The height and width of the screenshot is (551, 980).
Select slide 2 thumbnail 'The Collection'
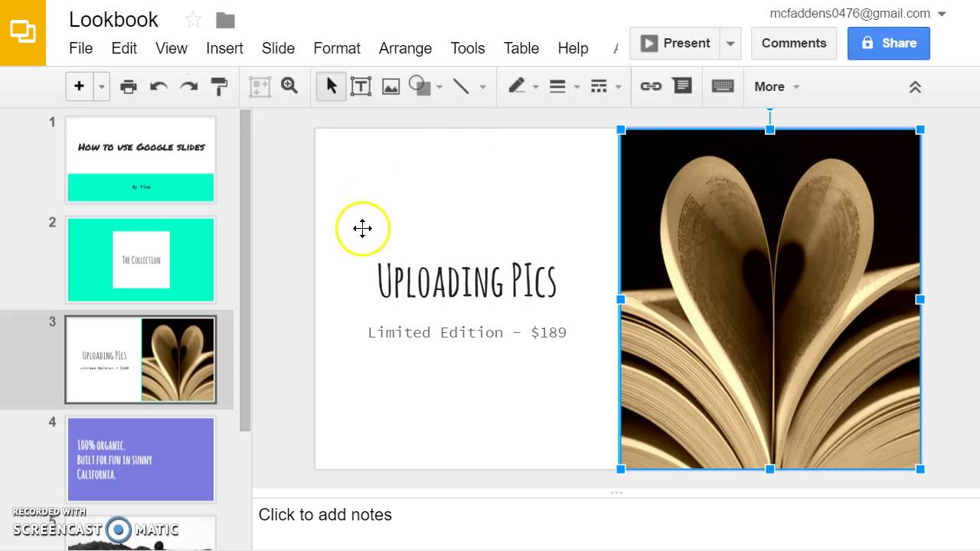coord(141,259)
